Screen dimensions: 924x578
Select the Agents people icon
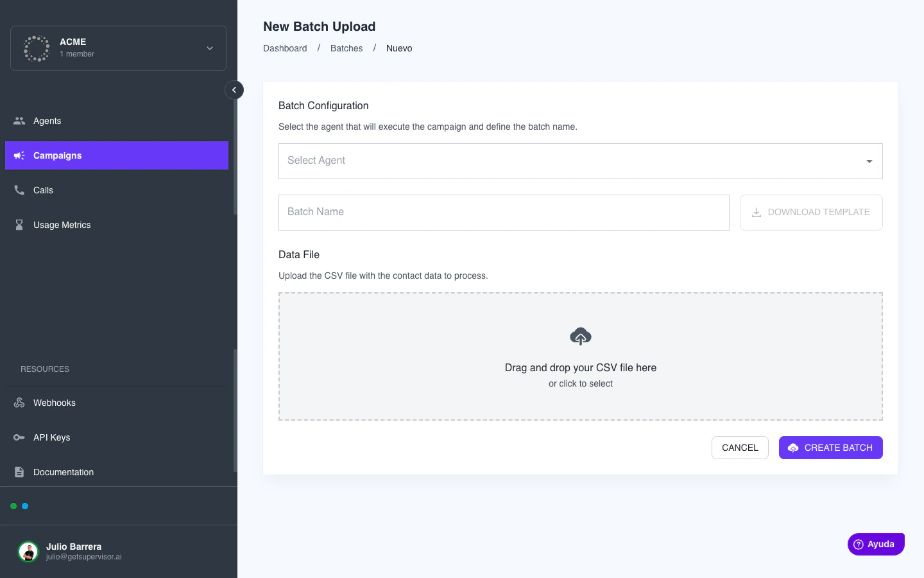click(x=19, y=121)
